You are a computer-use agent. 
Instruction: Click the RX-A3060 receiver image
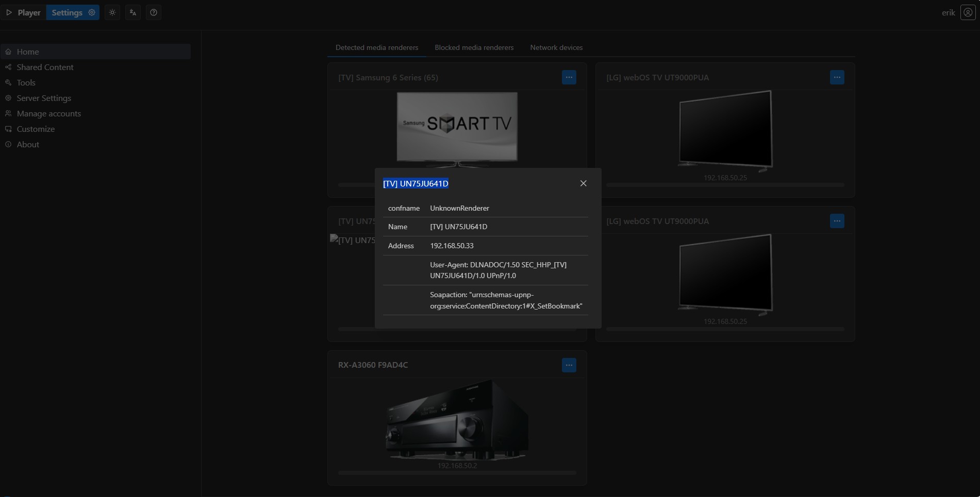pyautogui.click(x=457, y=419)
